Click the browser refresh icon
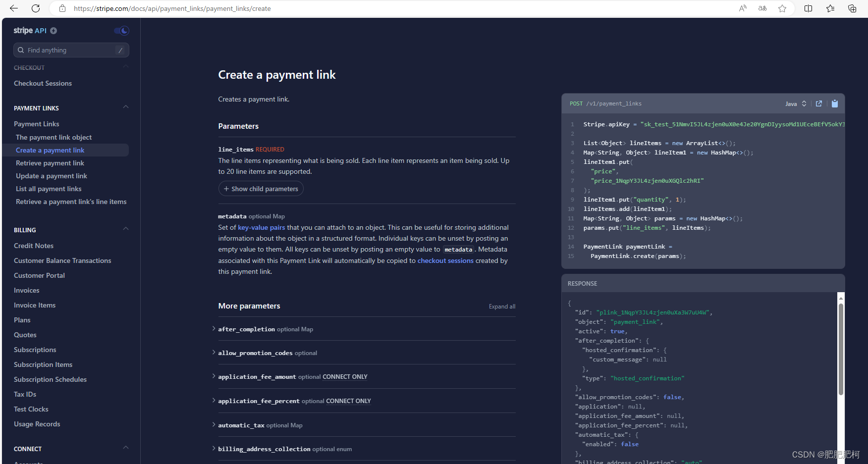Screen dimensions: 868x464 point(35,8)
